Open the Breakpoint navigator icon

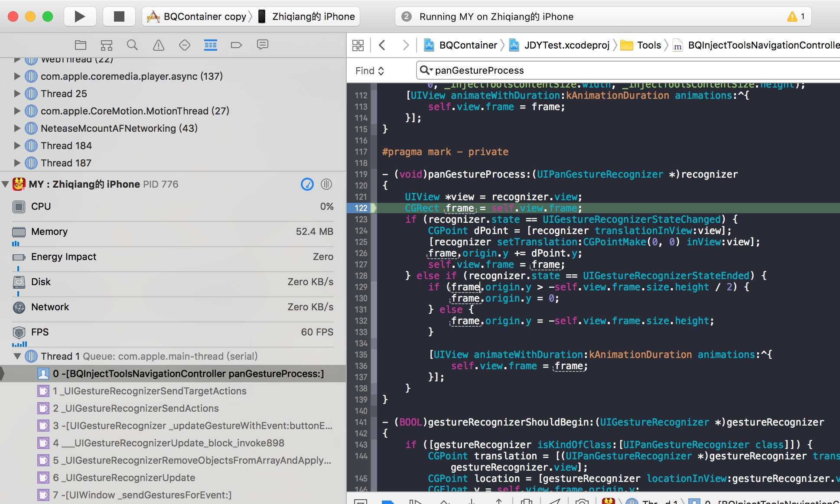click(x=236, y=45)
